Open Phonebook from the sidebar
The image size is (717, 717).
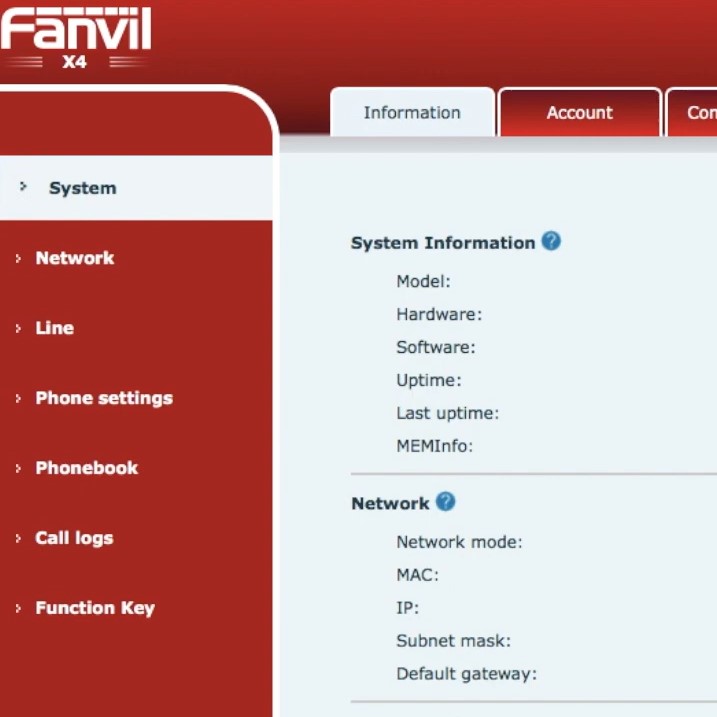coord(87,468)
